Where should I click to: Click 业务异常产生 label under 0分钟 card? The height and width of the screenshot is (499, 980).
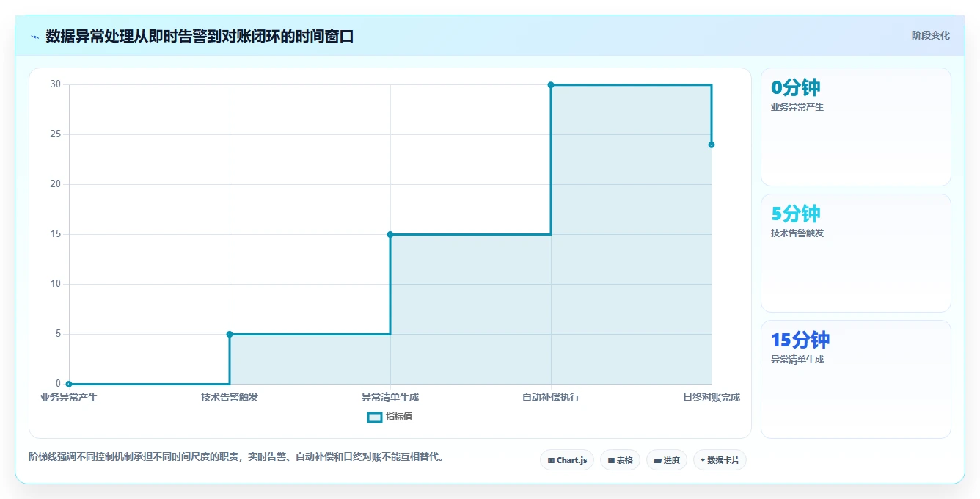pyautogui.click(x=797, y=107)
